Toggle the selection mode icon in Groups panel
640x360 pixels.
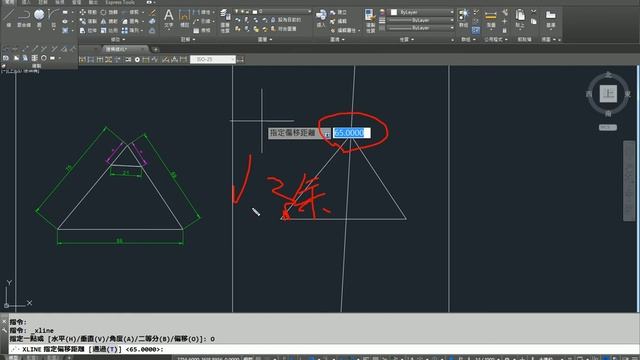(x=476, y=30)
